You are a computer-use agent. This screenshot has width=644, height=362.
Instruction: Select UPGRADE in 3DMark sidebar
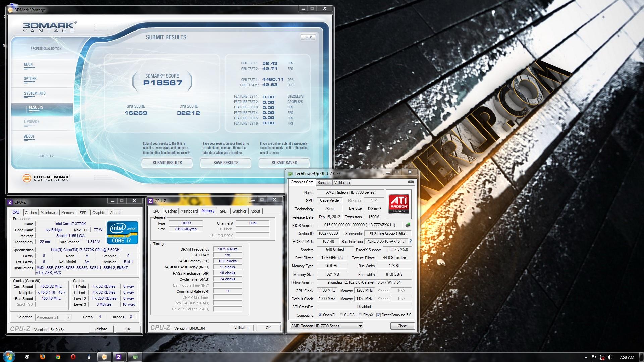pyautogui.click(x=42, y=123)
